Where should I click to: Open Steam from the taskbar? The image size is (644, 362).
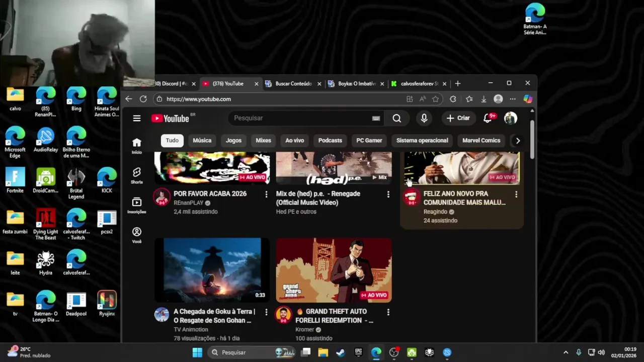pos(341,352)
